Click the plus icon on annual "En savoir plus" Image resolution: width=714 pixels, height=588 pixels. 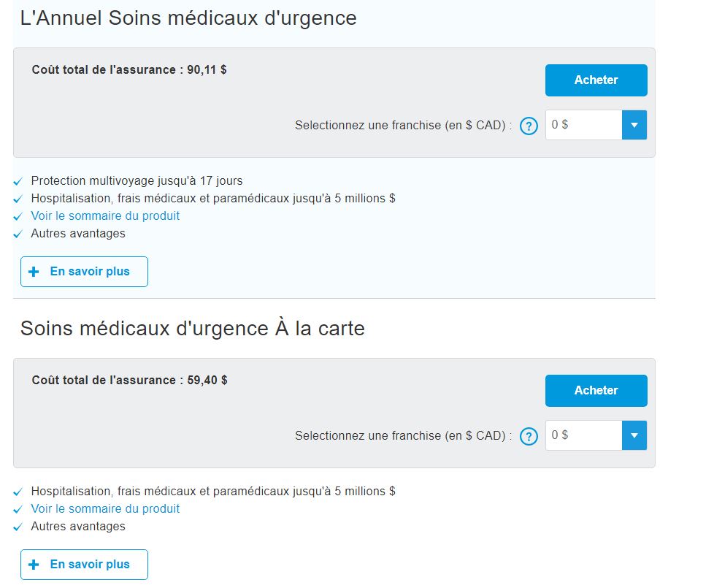click(33, 272)
